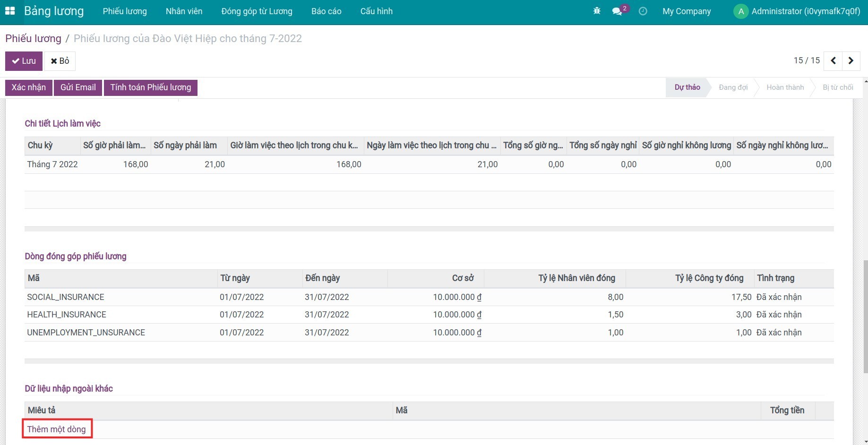Image resolution: width=868 pixels, height=445 pixels.
Task: Expand the Đóng góp từ Lương menu
Action: pos(257,11)
